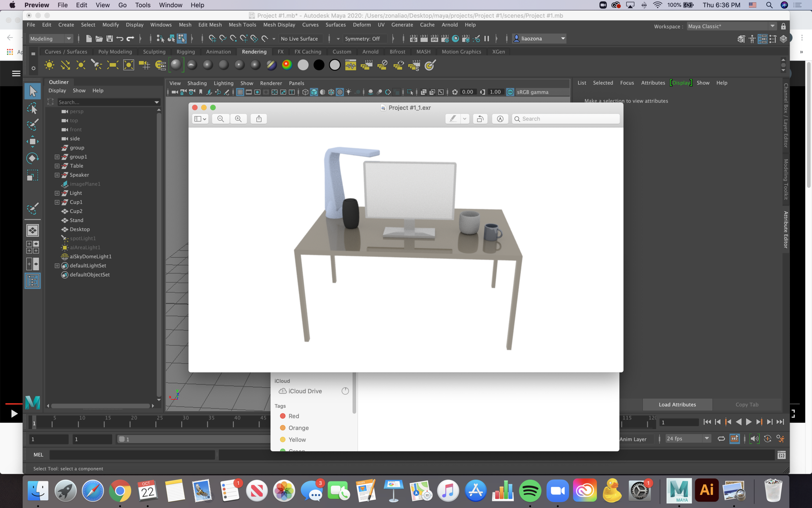Open the Arnold menu in Maya menu bar
The image size is (812, 508).
pyautogui.click(x=450, y=25)
